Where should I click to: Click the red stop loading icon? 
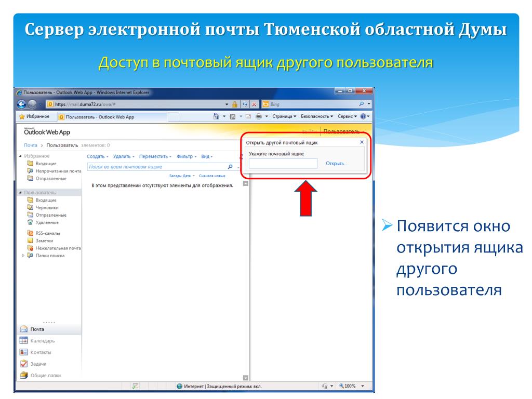(x=254, y=104)
